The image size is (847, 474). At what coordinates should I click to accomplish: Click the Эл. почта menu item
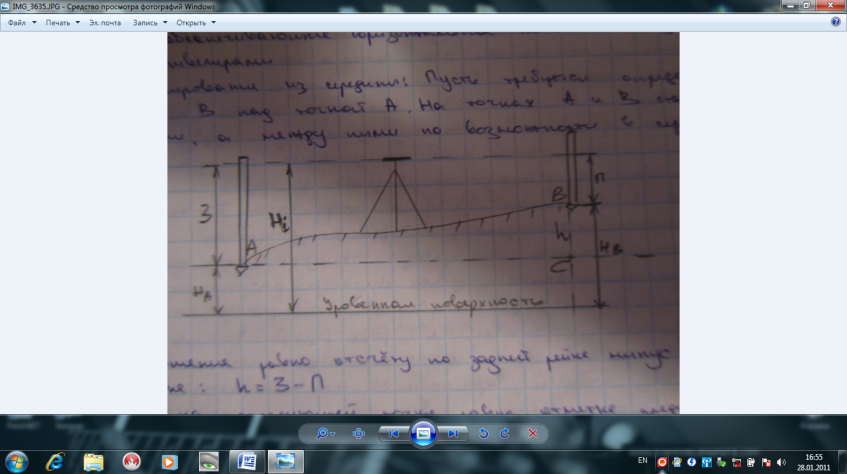[x=105, y=23]
